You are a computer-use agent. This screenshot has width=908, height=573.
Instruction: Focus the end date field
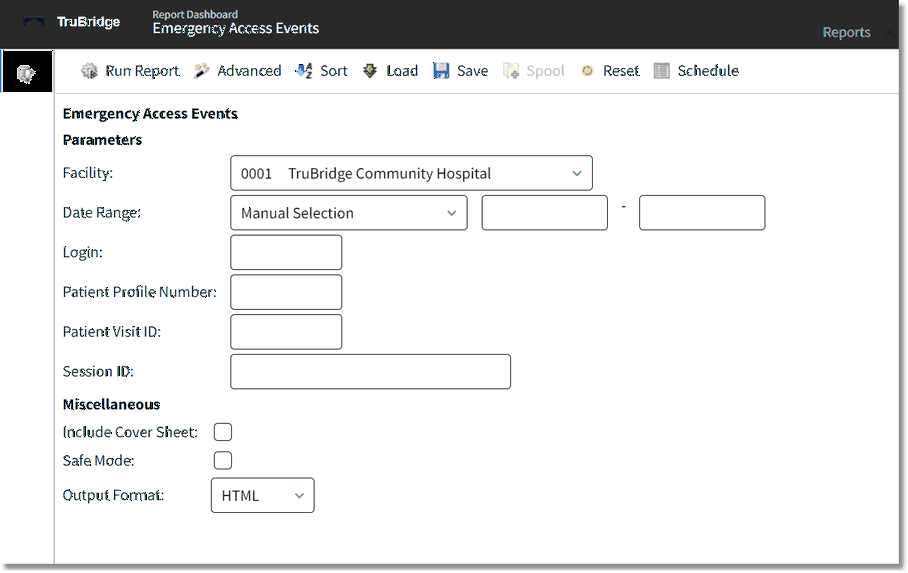(702, 213)
